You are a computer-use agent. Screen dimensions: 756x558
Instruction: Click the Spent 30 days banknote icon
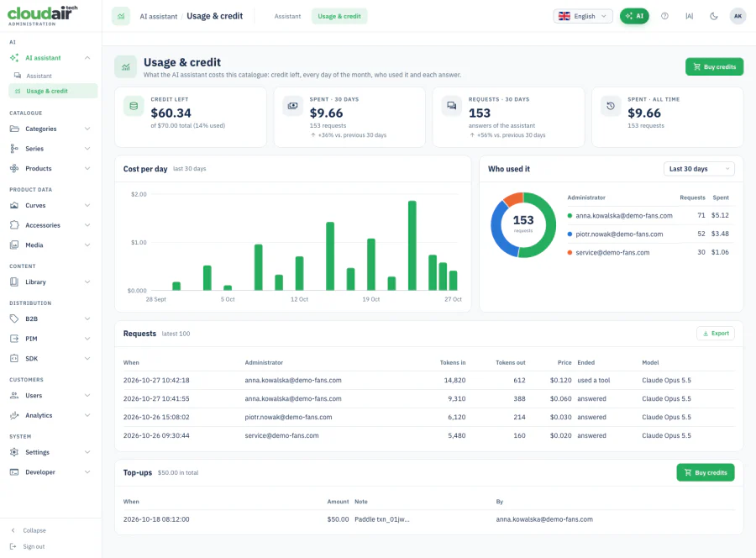pos(292,106)
